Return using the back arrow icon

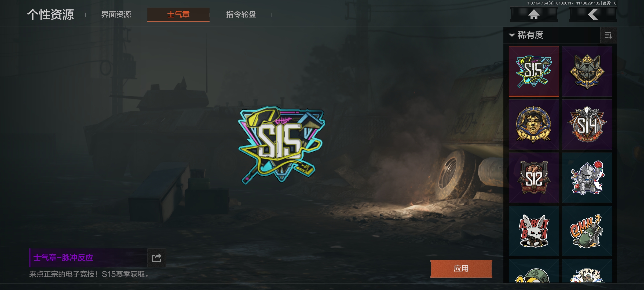[x=593, y=14]
